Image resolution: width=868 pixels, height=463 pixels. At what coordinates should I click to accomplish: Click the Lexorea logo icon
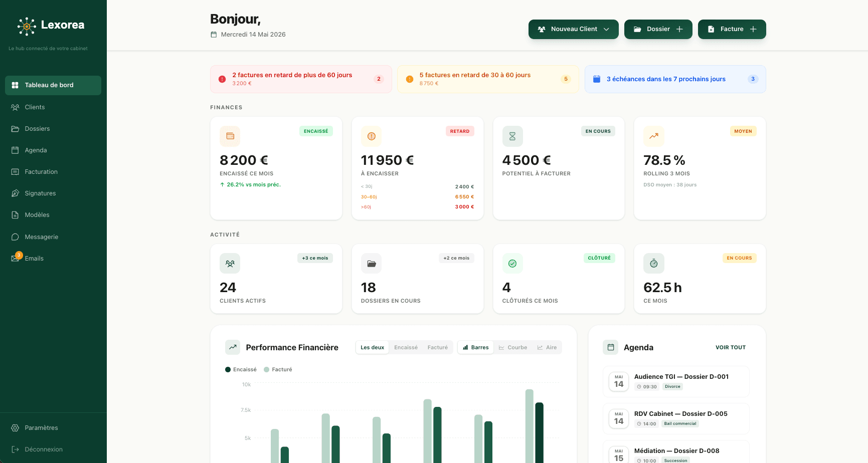pyautogui.click(x=27, y=26)
